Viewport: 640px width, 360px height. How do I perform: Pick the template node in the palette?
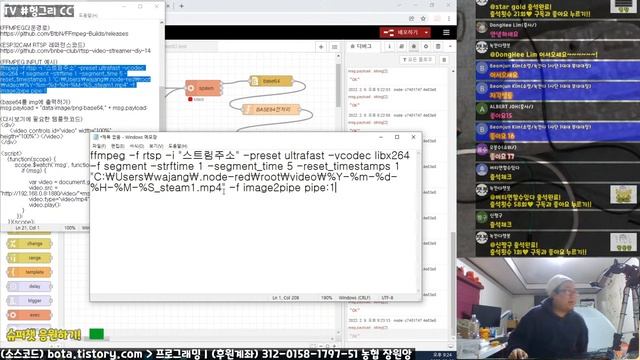tap(29, 272)
